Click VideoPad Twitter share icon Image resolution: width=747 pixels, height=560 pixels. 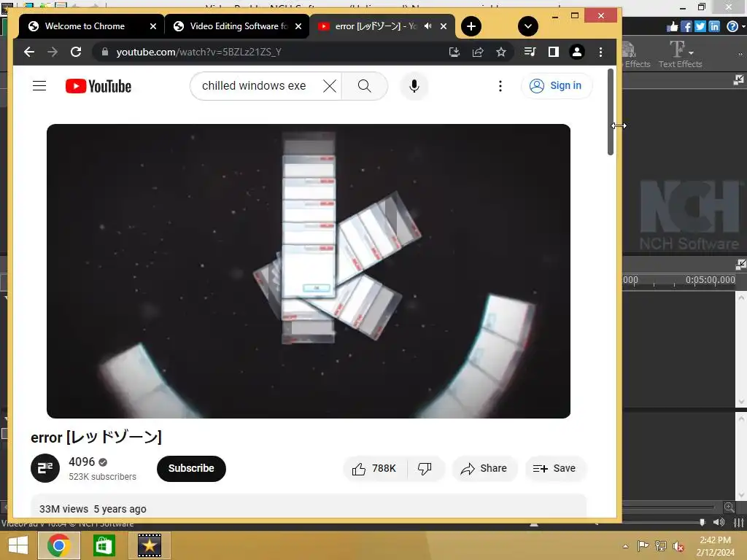click(700, 26)
